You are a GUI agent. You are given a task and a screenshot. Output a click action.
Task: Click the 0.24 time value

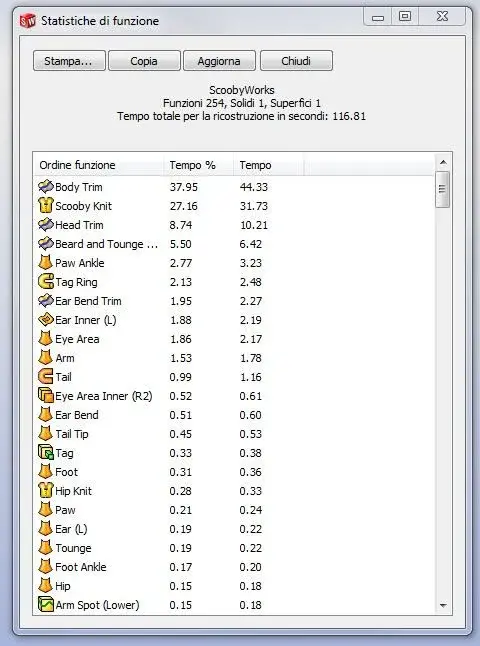click(251, 510)
